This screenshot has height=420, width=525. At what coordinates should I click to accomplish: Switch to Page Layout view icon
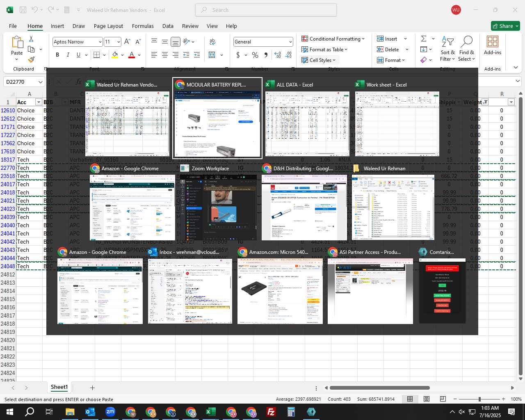coord(427,399)
